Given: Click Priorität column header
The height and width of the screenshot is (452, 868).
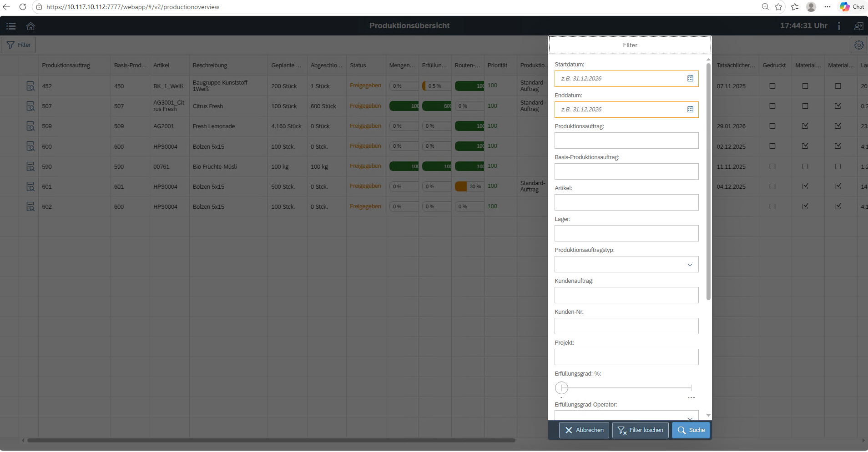Looking at the screenshot, I should click(x=497, y=65).
